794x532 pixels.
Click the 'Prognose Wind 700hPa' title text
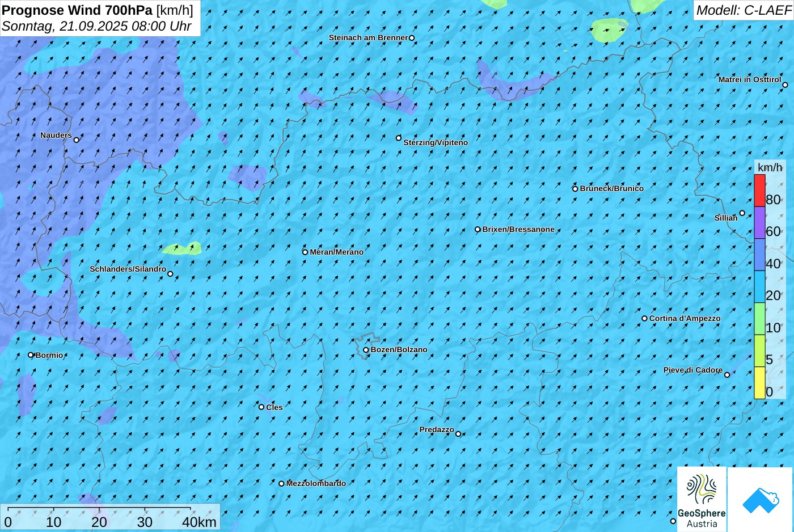point(78,10)
